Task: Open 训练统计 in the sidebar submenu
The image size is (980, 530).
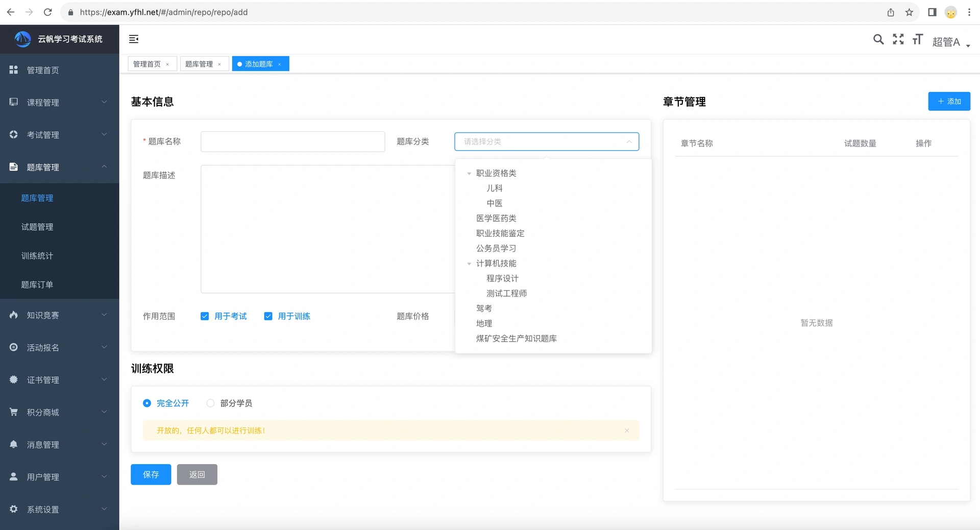Action: pos(37,256)
